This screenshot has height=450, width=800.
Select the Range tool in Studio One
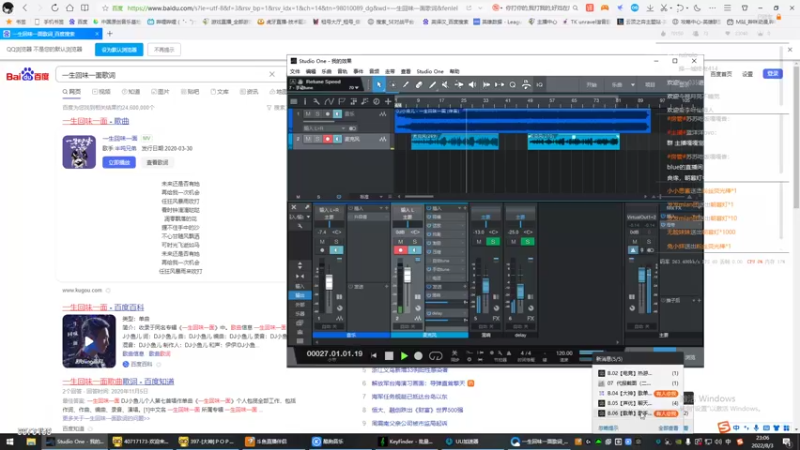click(x=392, y=85)
